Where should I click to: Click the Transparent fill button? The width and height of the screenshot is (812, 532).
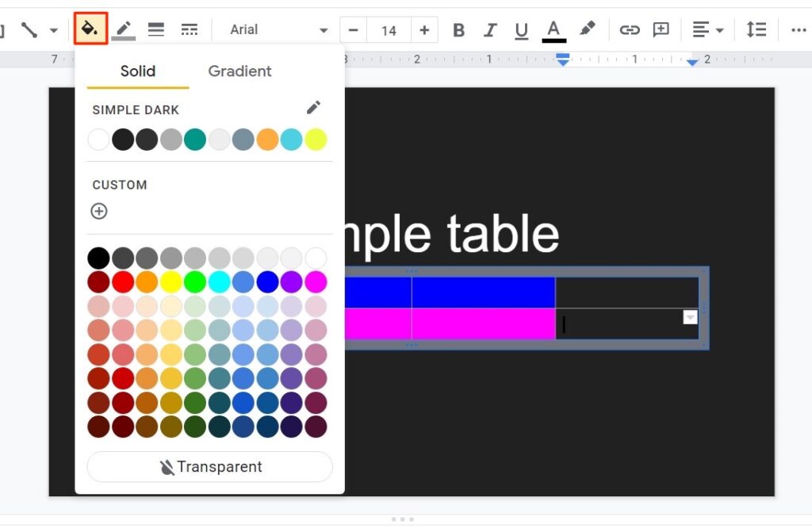coord(209,467)
